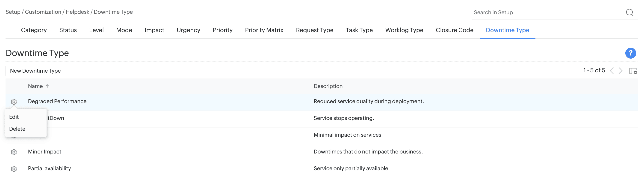Click the New Downtime Type button
Image resolution: width=644 pixels, height=176 pixels.
point(35,71)
